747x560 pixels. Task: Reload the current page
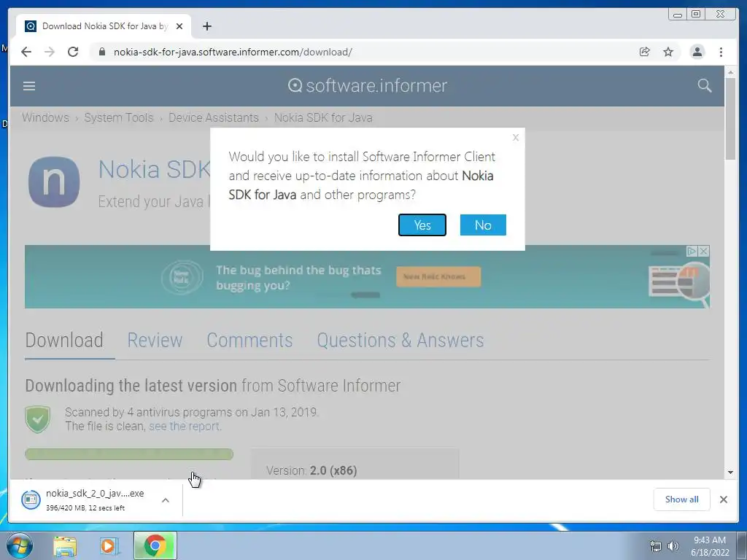[73, 52]
